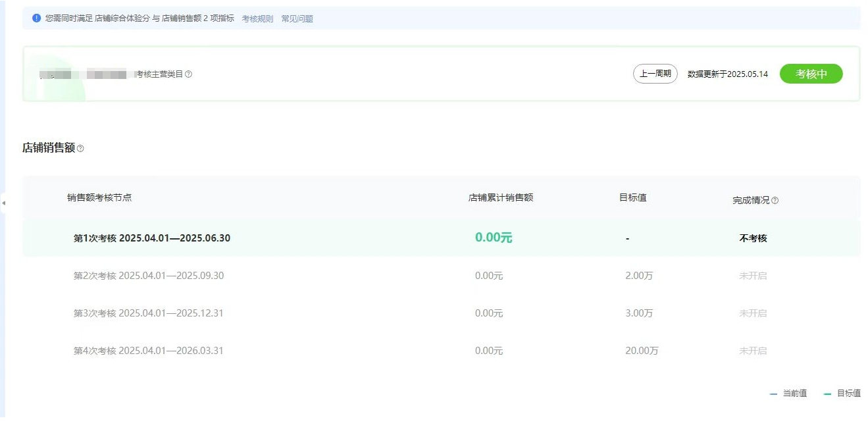Click the green 考核中 status button
This screenshot has height=433, width=868.
click(x=811, y=74)
